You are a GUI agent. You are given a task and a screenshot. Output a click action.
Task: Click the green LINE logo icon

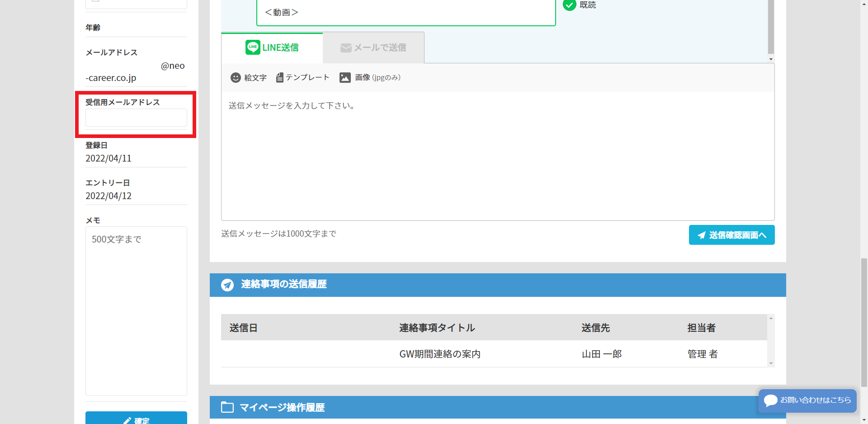point(253,48)
